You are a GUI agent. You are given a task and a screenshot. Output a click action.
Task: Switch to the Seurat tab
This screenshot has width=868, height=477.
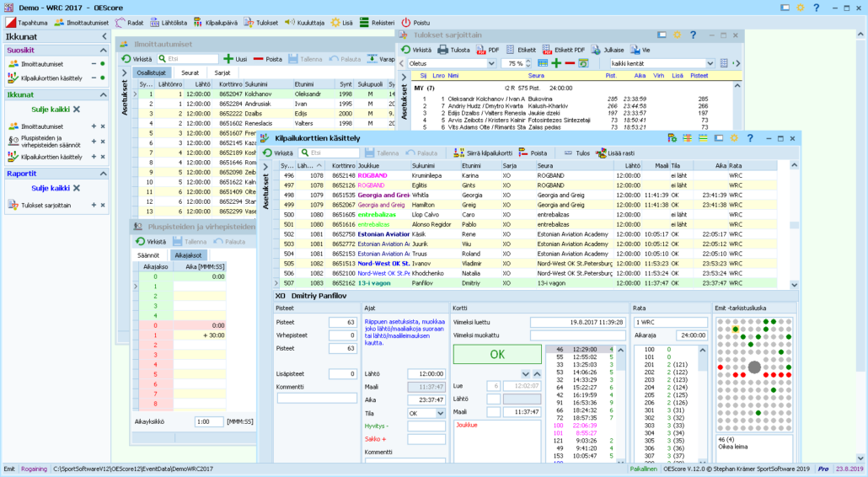coord(190,72)
